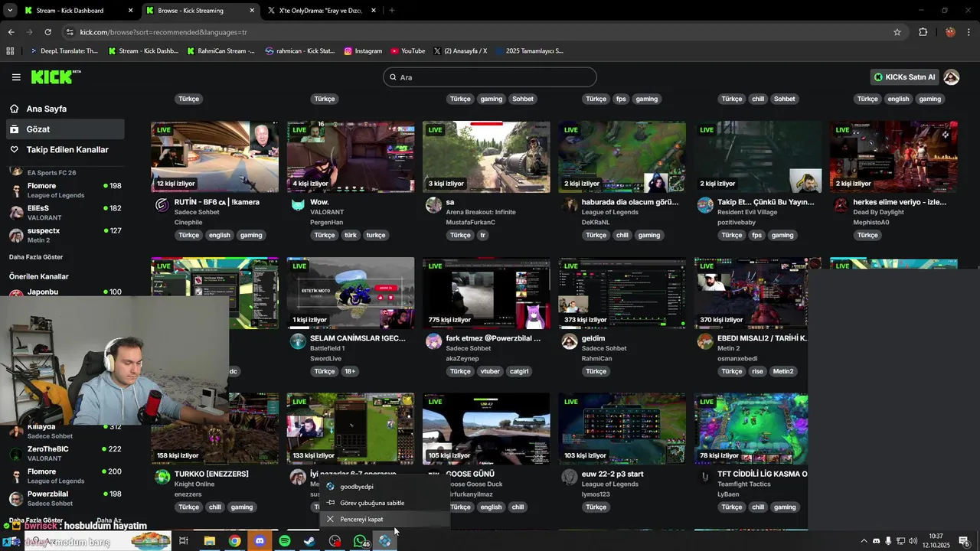980x551 pixels.
Task: Click Chrome icon in the taskbar
Action: 234,541
